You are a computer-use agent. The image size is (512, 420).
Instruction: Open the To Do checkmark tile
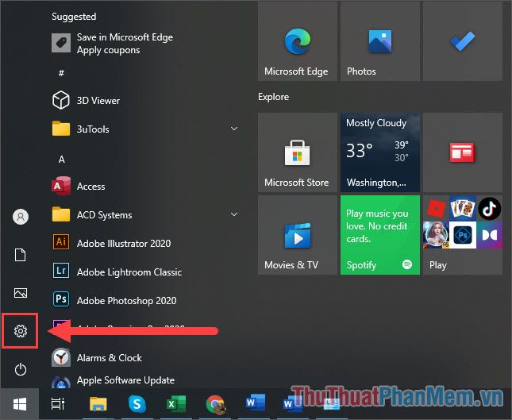[x=463, y=41]
